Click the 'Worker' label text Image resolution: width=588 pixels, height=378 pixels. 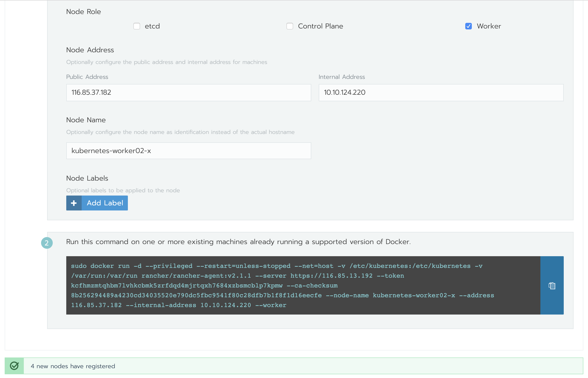(489, 26)
